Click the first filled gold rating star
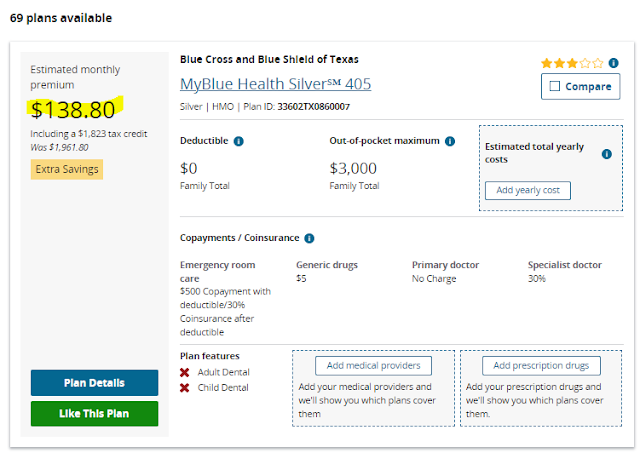Image resolution: width=640 pixels, height=453 pixels. tap(547, 62)
